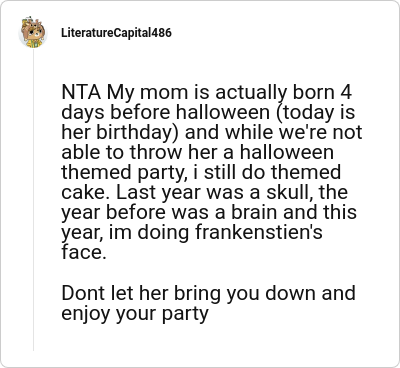The image size is (400, 368).
Task: Visit the LiteratureCapital486 username profile link
Action: (116, 33)
